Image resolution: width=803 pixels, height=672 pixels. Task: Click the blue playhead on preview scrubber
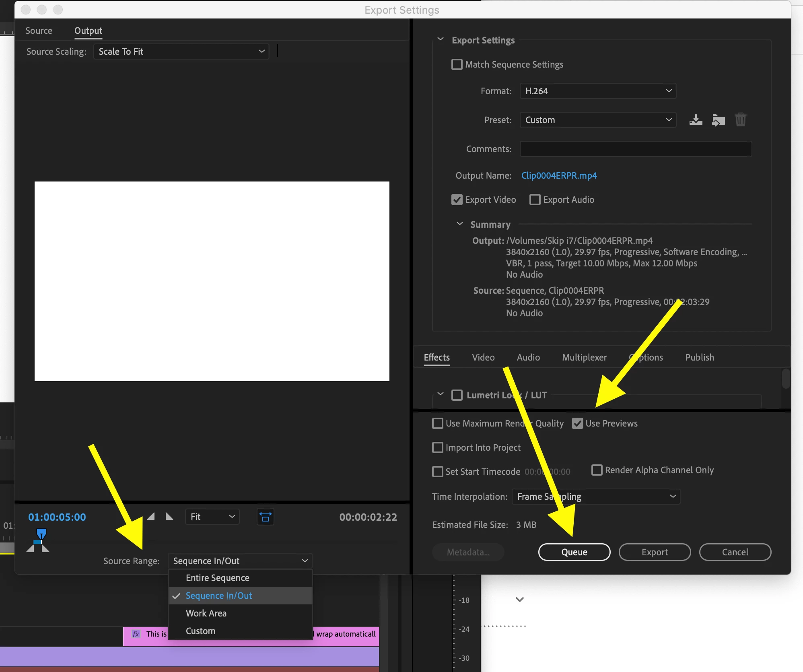click(41, 534)
